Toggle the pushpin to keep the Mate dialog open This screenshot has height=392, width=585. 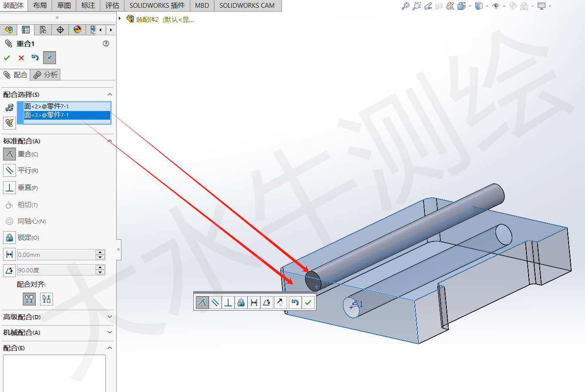(49, 57)
